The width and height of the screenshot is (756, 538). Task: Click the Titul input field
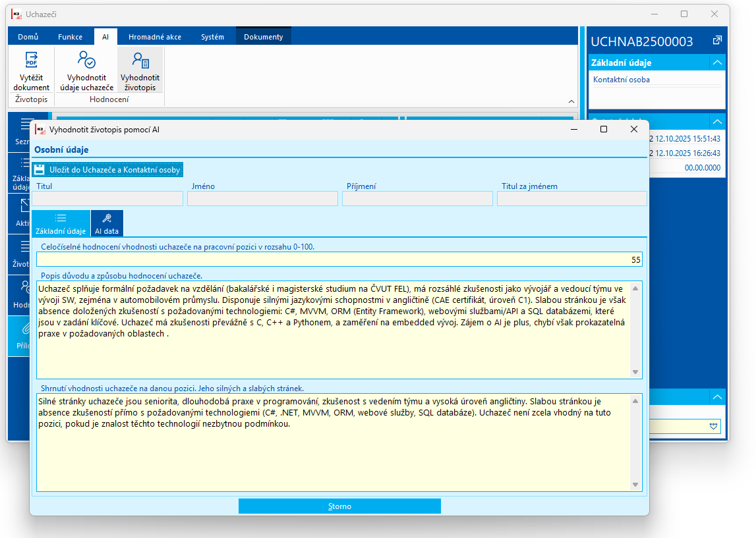[107, 198]
